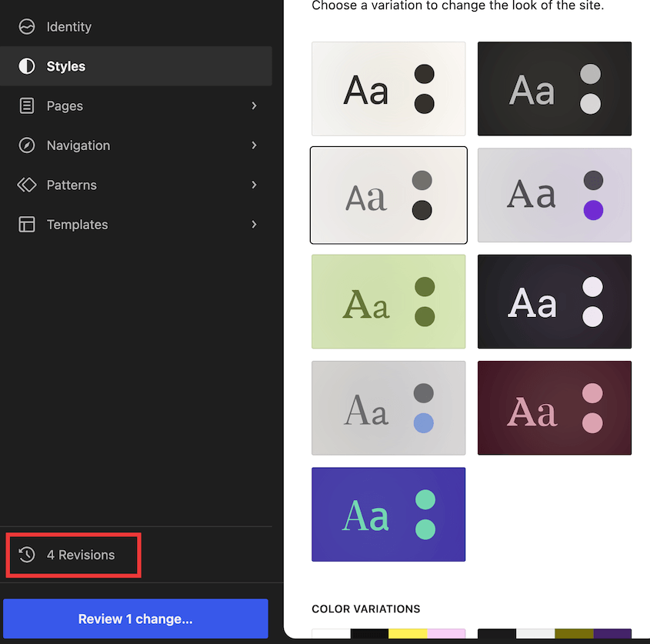Image resolution: width=650 pixels, height=644 pixels.
Task: Select the Styles half-circle icon
Action: tap(27, 66)
